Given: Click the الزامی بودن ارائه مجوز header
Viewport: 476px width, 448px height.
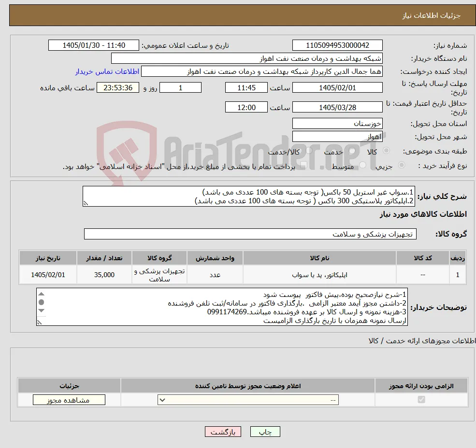Looking at the screenshot, I should 421,386.
